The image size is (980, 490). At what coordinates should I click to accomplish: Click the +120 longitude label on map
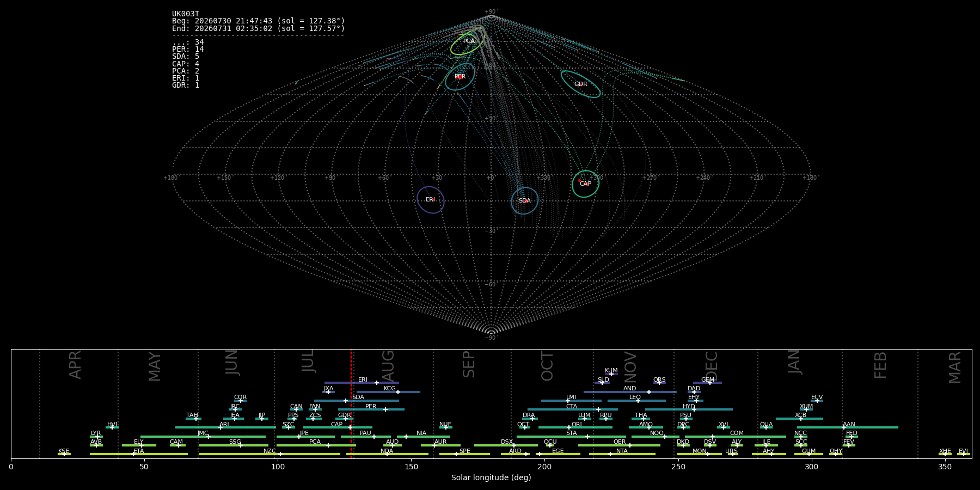click(277, 178)
